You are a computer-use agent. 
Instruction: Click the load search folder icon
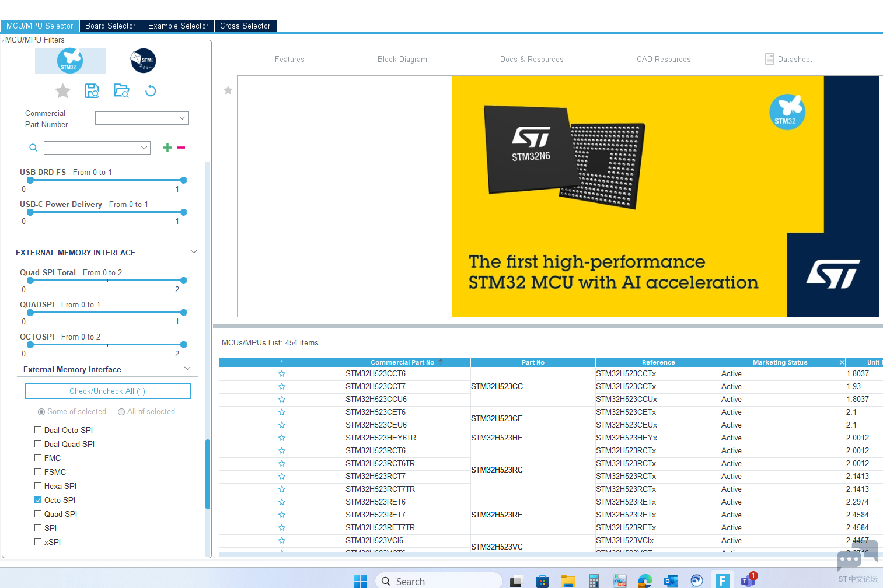(121, 90)
